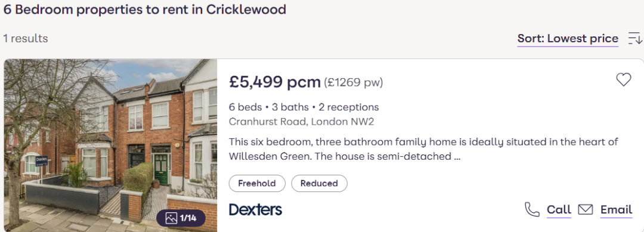Save property with the heart icon
This screenshot has height=232, width=644.
tap(623, 80)
